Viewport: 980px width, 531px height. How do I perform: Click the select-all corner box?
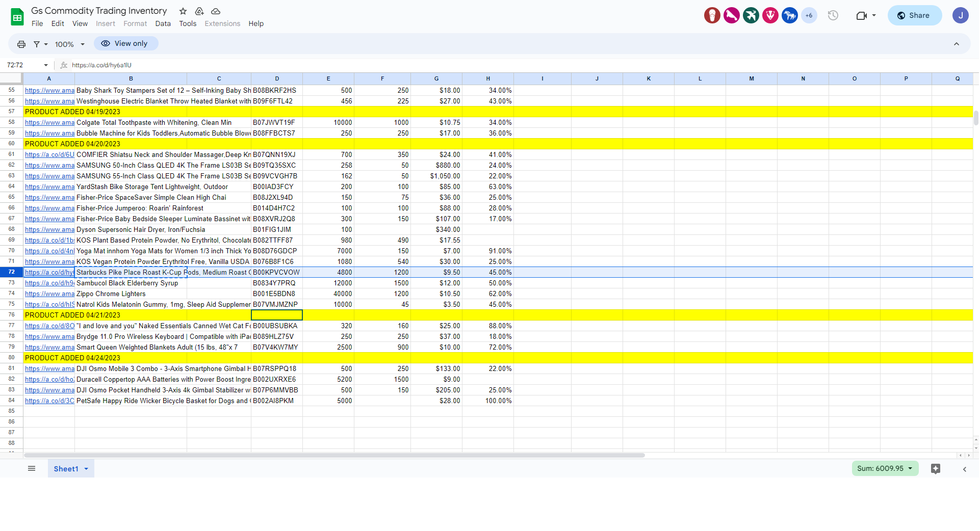(11, 78)
